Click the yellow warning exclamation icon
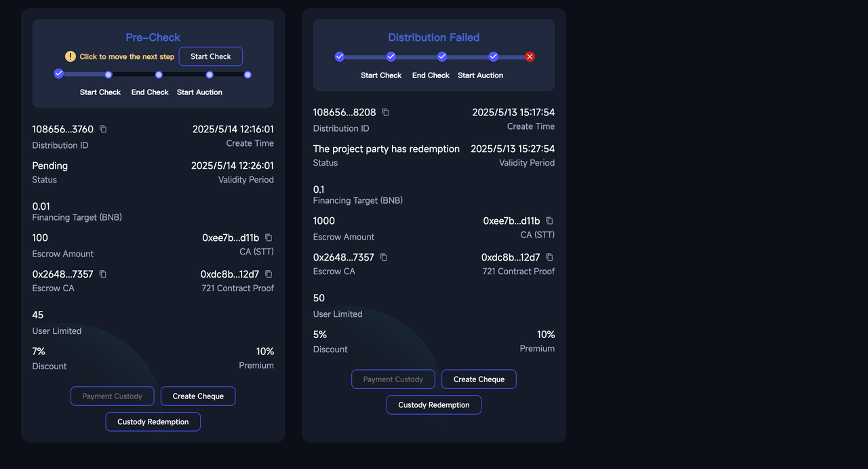 (71, 56)
